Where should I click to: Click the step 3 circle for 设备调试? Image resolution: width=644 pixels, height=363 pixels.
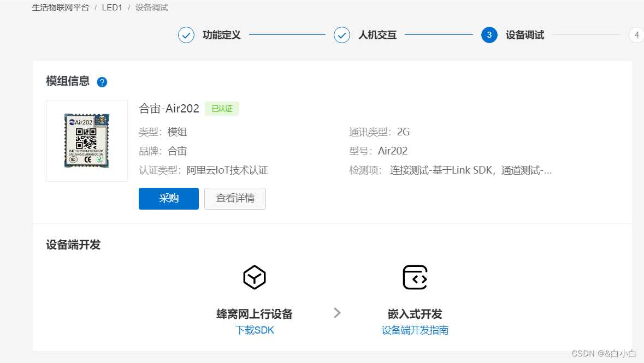point(489,35)
